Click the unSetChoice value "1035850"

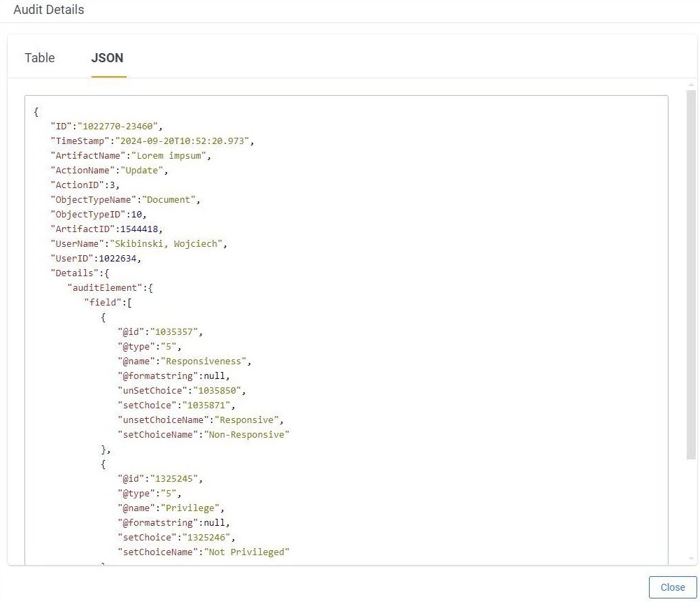point(217,391)
